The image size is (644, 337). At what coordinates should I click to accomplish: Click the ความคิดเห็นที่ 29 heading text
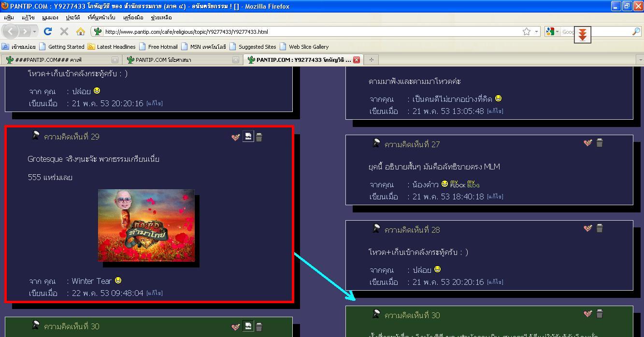click(72, 137)
